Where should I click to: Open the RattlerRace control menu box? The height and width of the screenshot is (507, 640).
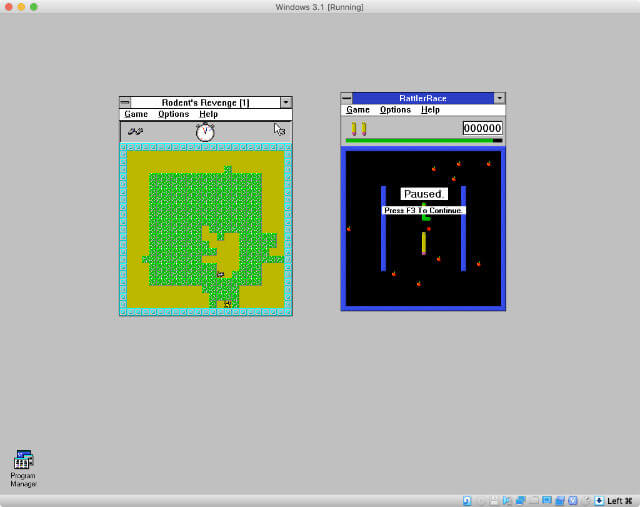pyautogui.click(x=346, y=98)
